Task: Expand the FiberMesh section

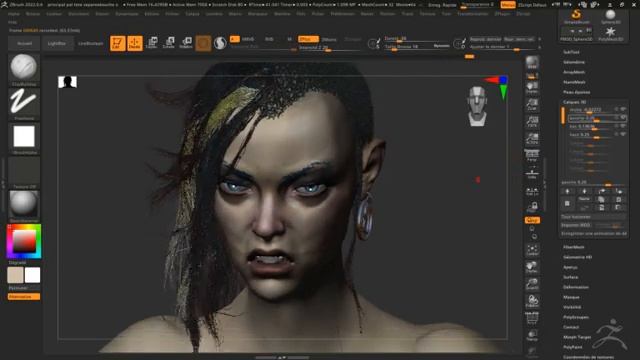Action: pyautogui.click(x=573, y=247)
